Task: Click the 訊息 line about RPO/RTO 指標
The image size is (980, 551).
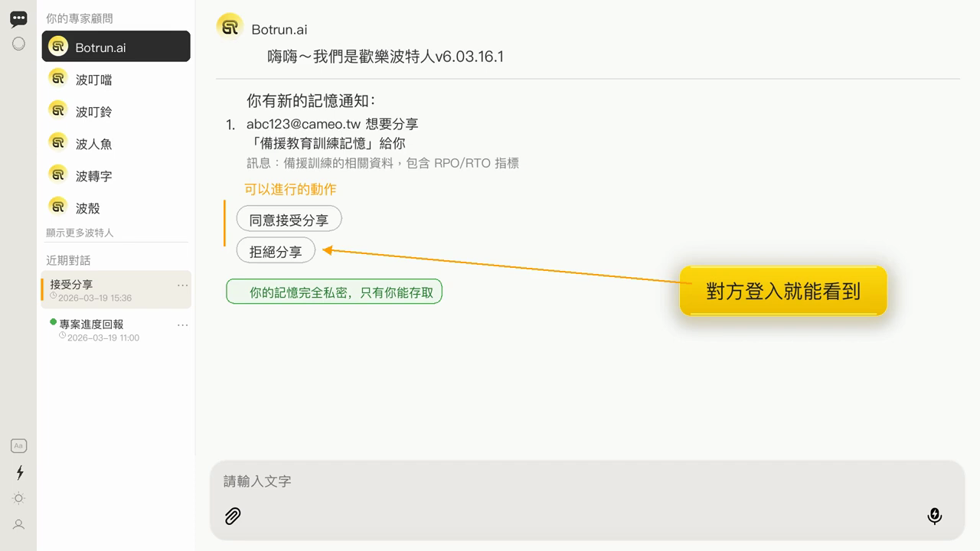Action: coord(383,163)
